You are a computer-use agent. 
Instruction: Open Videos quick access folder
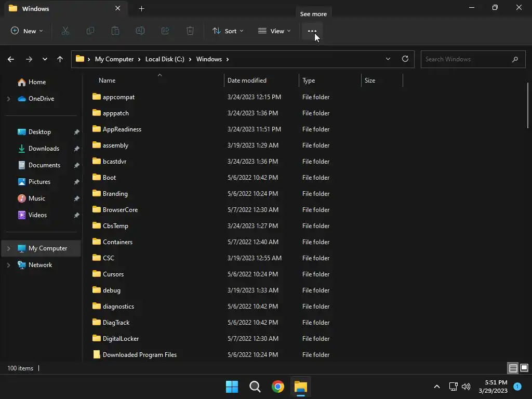point(37,215)
